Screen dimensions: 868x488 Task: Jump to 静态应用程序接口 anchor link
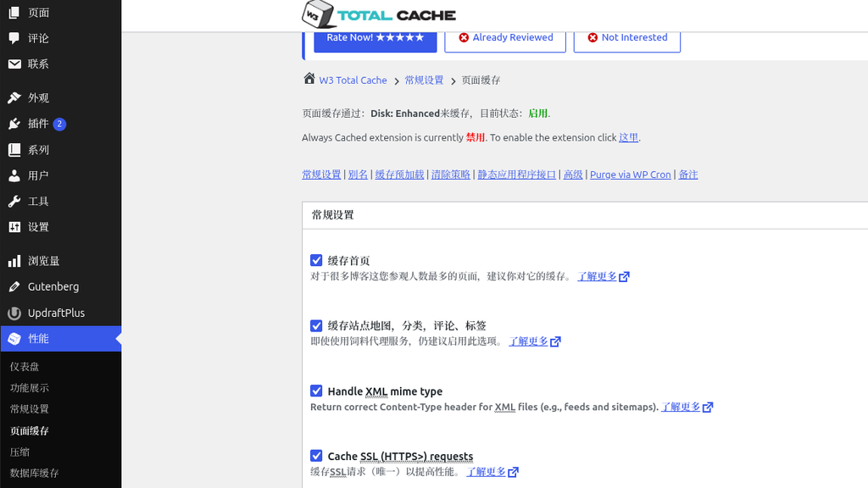pos(516,175)
